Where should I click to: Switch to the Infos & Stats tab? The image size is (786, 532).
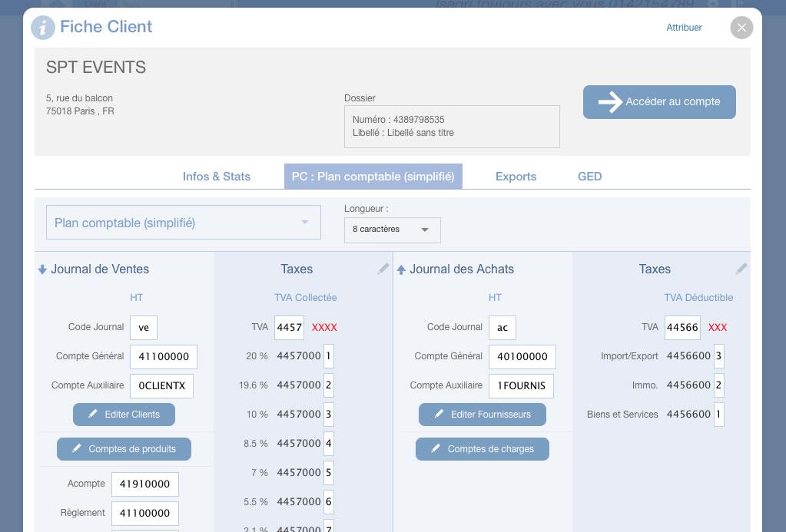click(x=217, y=177)
